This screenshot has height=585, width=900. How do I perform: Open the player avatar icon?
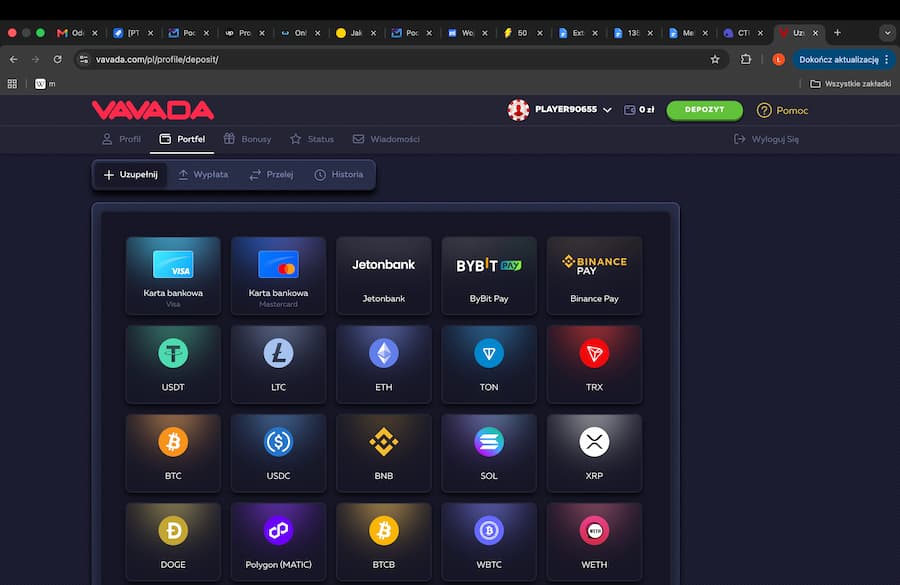518,110
